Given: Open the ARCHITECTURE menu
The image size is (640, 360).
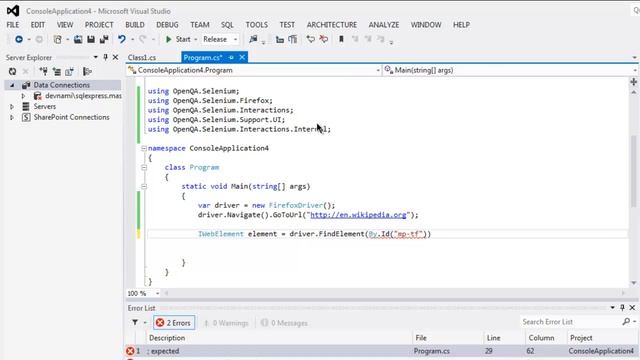Looking at the screenshot, I should (x=332, y=25).
